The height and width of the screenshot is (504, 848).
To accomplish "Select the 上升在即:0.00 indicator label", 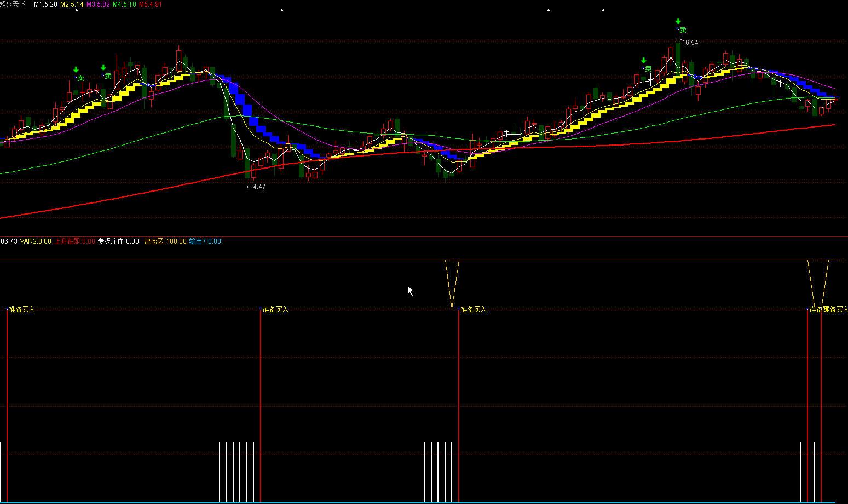I will (74, 241).
